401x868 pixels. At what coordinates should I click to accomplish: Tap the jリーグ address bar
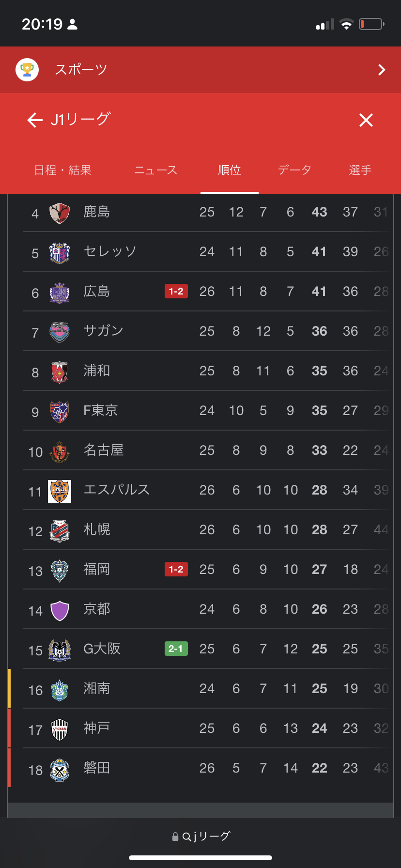point(200,837)
